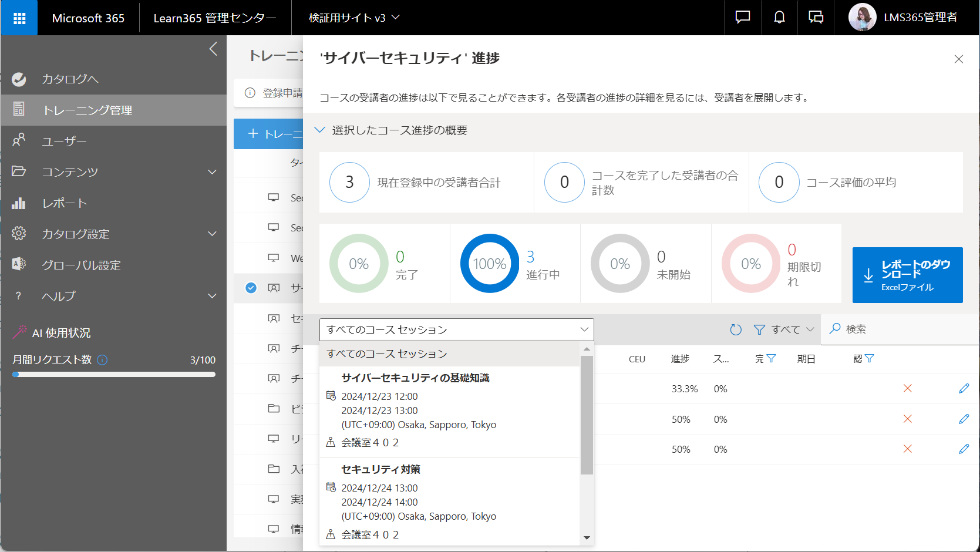Collapse the left navigation with the chevron
This screenshot has width=980, height=552.
coord(213,49)
